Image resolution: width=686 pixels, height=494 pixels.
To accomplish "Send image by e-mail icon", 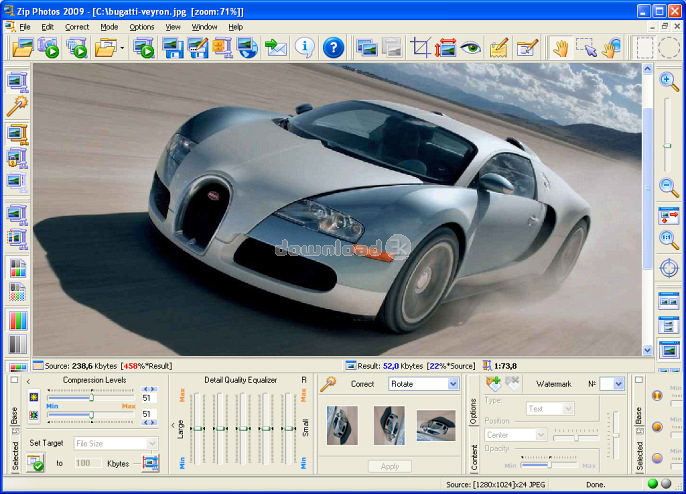I will click(x=276, y=47).
